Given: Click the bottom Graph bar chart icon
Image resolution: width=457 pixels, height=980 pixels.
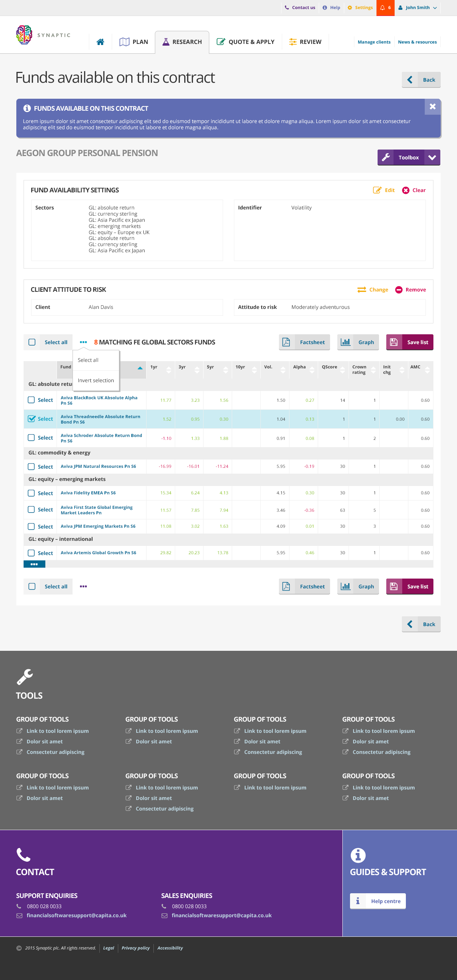Looking at the screenshot, I should (x=345, y=586).
